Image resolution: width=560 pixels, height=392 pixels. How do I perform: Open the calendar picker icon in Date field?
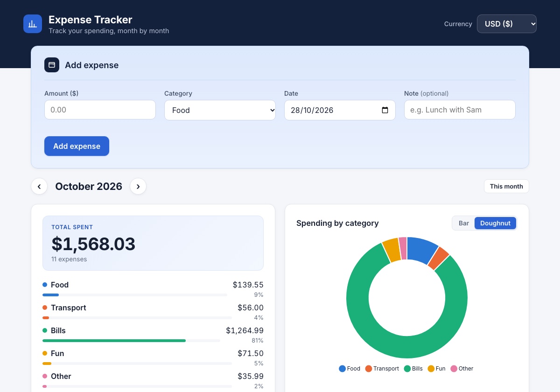[385, 110]
